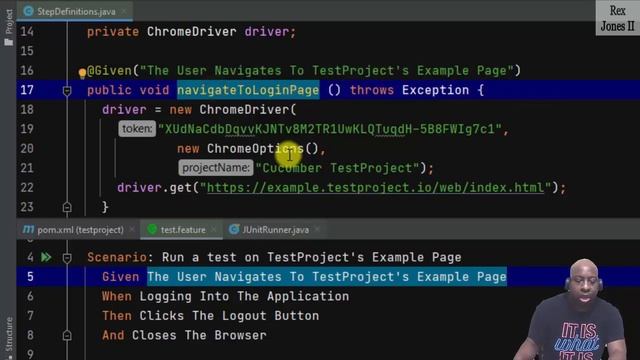Close the StepDefinitions.java tab
The image size is (640, 360).
pyautogui.click(x=124, y=11)
